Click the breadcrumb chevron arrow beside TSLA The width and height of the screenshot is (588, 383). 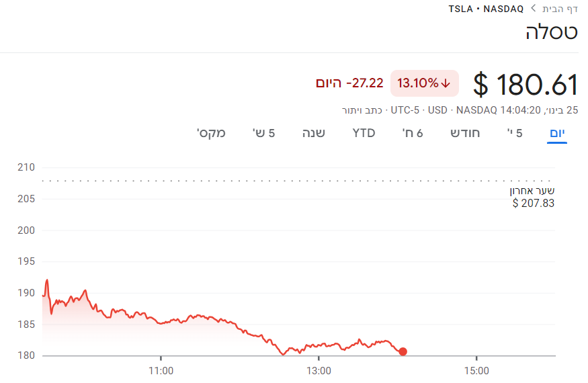(534, 9)
